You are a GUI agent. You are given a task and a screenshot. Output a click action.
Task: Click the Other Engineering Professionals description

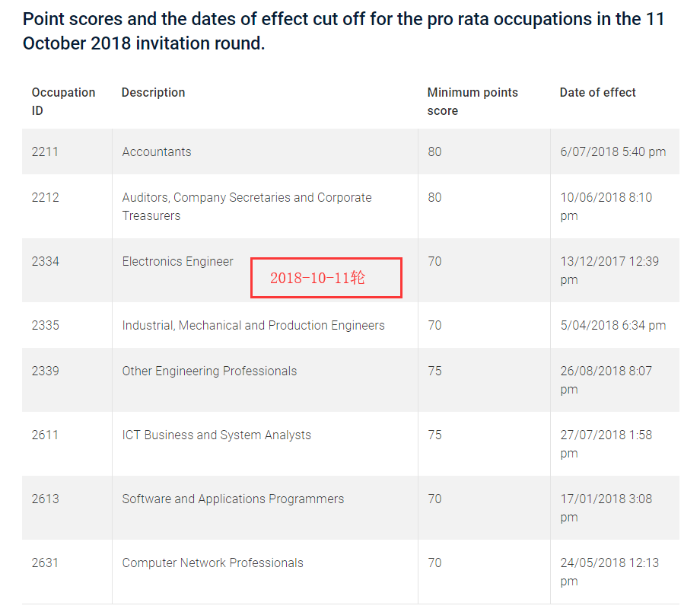[x=209, y=371]
